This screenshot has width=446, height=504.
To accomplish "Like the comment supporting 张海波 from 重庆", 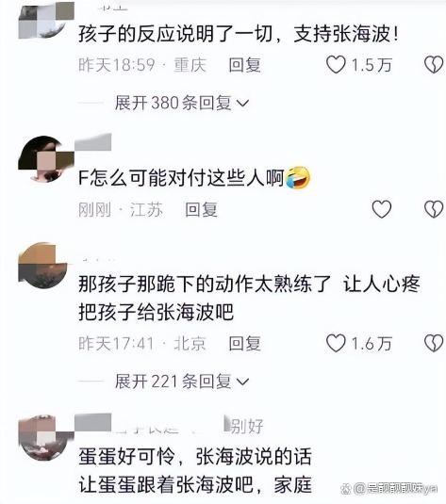I will [336, 64].
